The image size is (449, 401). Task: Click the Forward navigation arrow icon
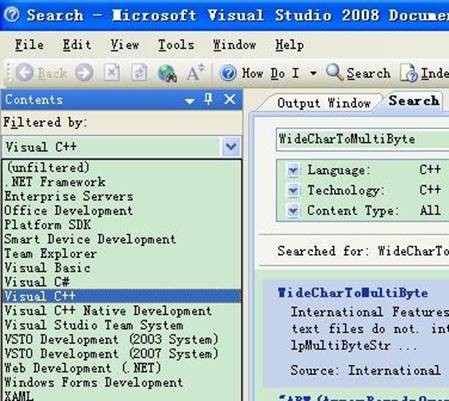tap(84, 72)
